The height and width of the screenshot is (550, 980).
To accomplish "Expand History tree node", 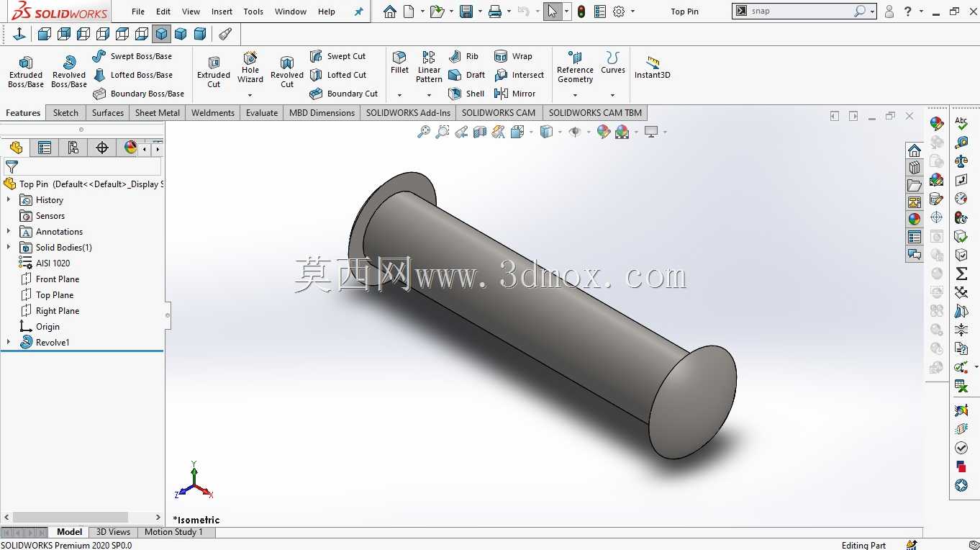I will pyautogui.click(x=9, y=200).
